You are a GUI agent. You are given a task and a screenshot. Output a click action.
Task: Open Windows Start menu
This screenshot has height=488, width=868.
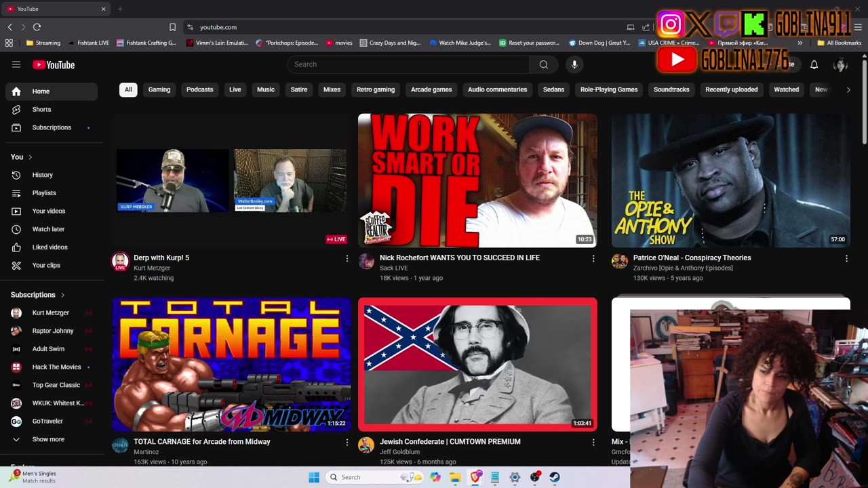314,477
